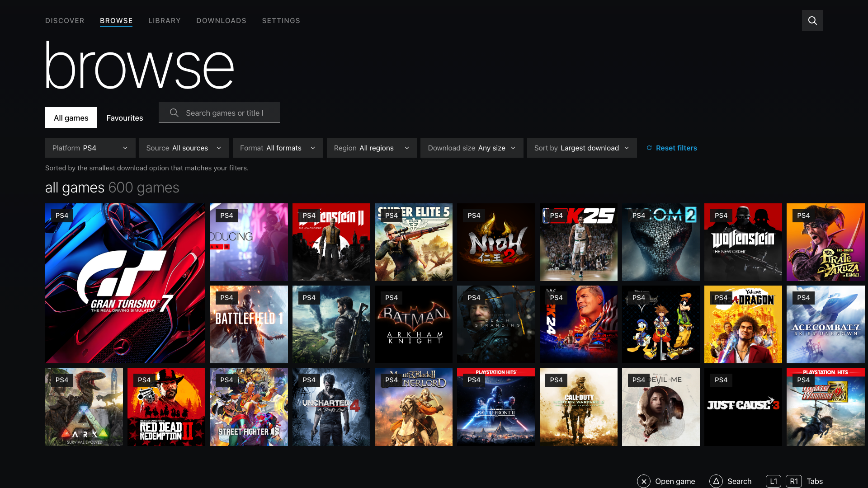
Task: Select the Nioh 2 game cover
Action: [x=496, y=242]
